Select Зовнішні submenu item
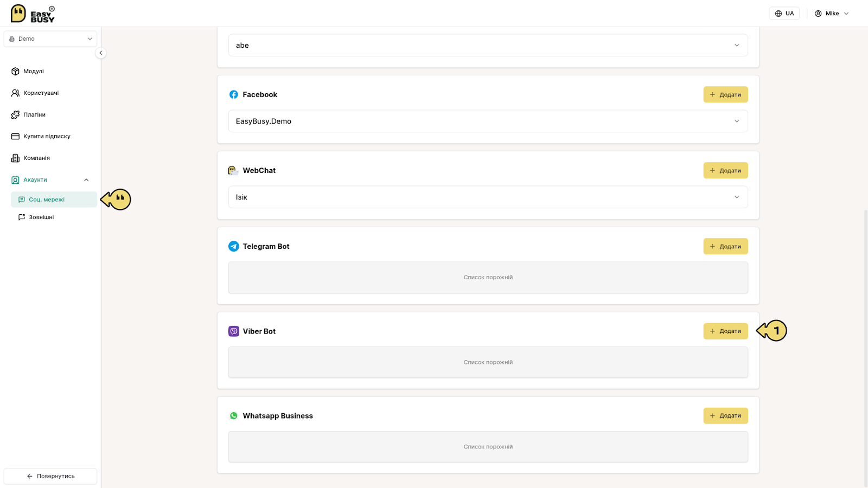868x488 pixels. (54, 217)
